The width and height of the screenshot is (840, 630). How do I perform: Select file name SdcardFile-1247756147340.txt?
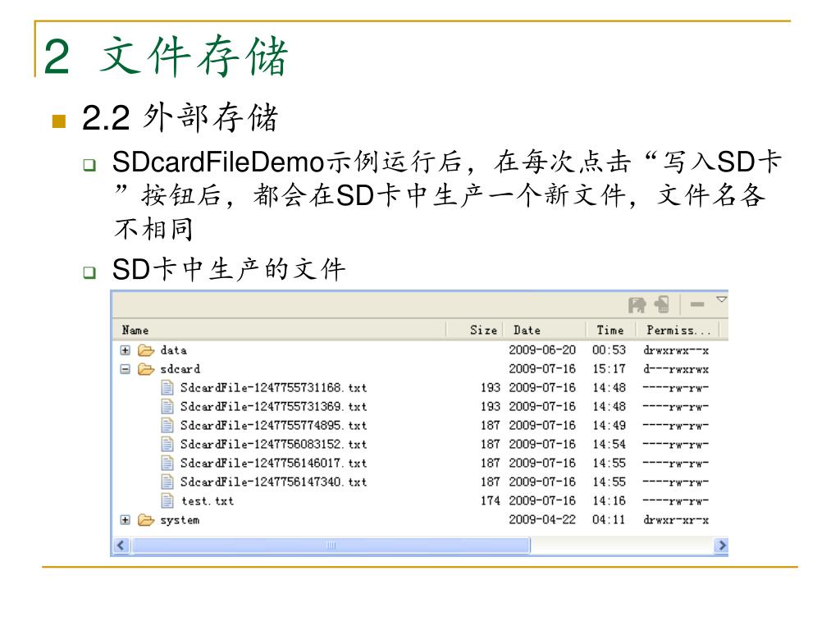point(273,482)
